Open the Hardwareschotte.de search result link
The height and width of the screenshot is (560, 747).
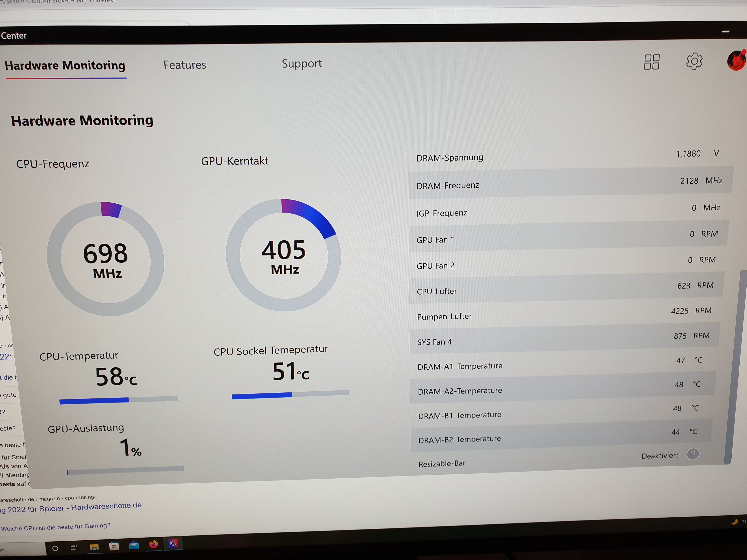point(71,508)
